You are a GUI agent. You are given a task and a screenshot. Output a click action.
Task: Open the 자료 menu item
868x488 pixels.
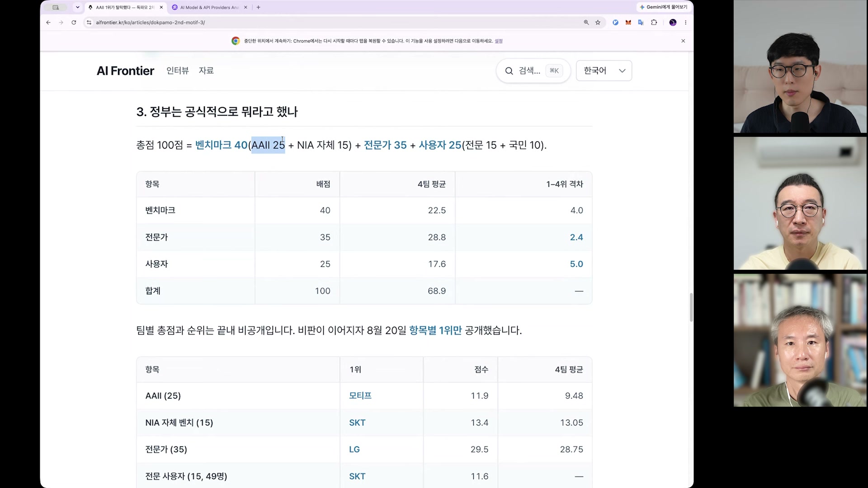coord(206,70)
